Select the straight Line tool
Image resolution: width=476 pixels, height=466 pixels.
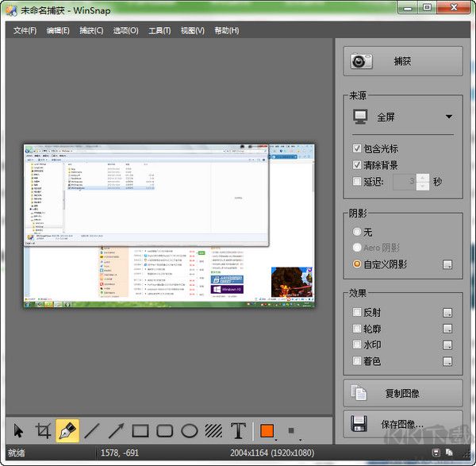coord(92,431)
